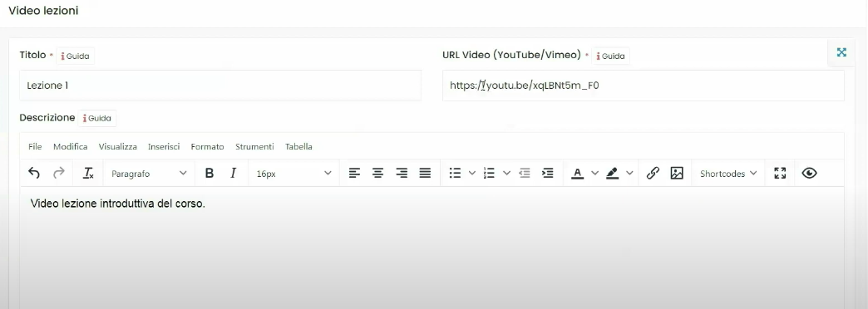Open the Guida button next to URL Video

(610, 56)
